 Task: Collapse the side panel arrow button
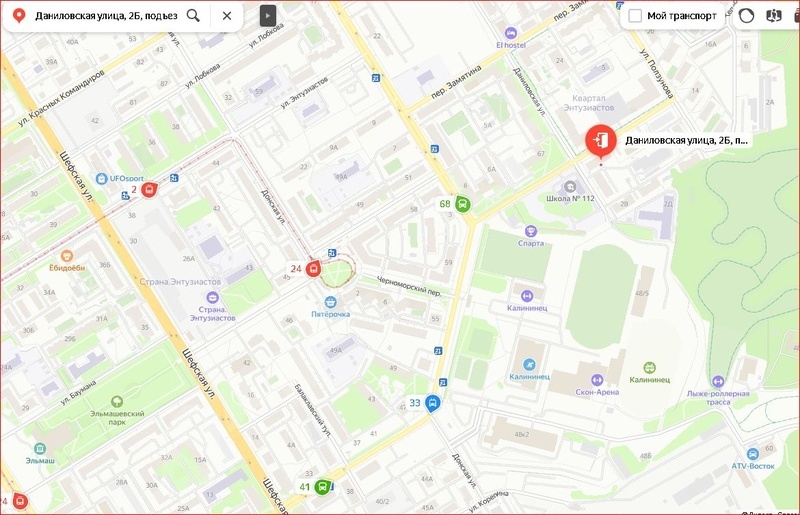point(267,16)
